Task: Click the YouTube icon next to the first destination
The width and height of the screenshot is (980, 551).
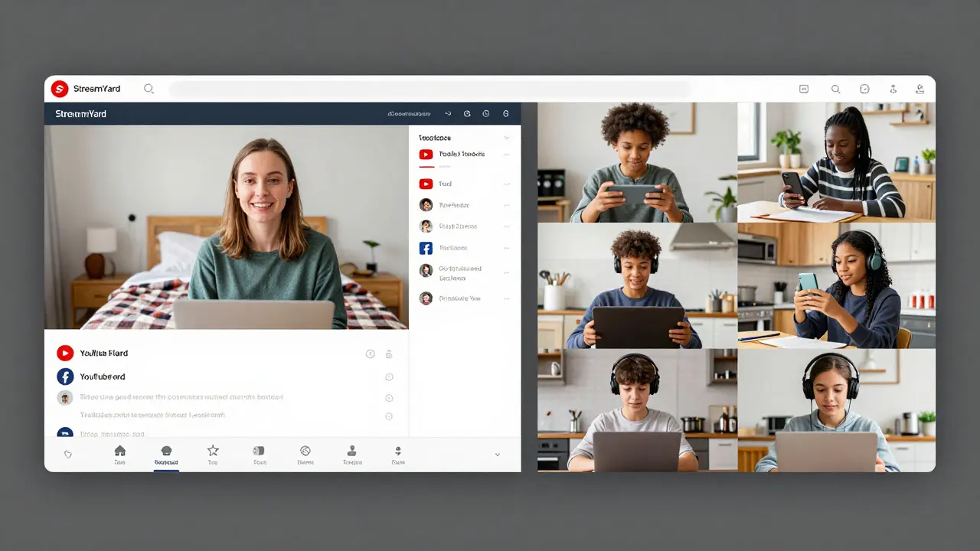Action: tap(426, 155)
